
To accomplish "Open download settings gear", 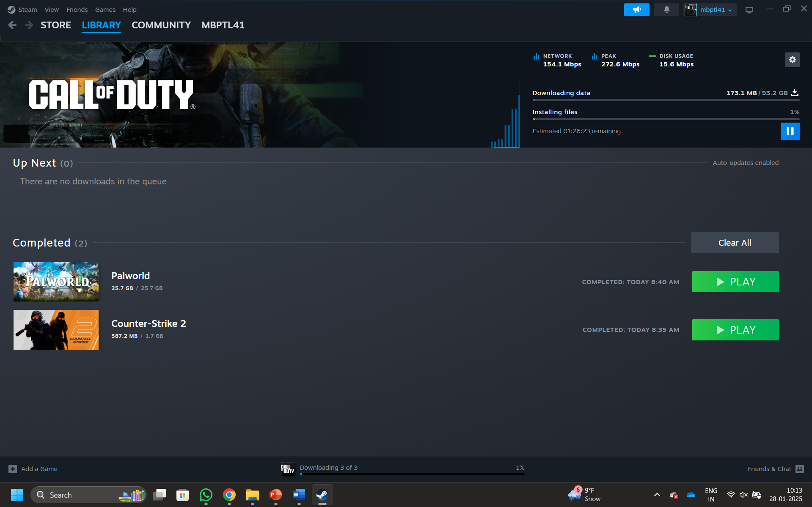I will [792, 60].
